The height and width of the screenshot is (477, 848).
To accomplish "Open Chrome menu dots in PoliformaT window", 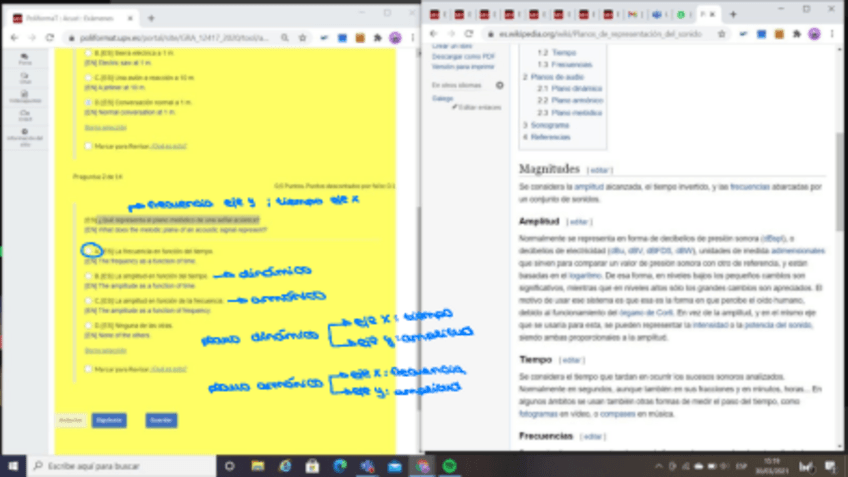I will [413, 38].
